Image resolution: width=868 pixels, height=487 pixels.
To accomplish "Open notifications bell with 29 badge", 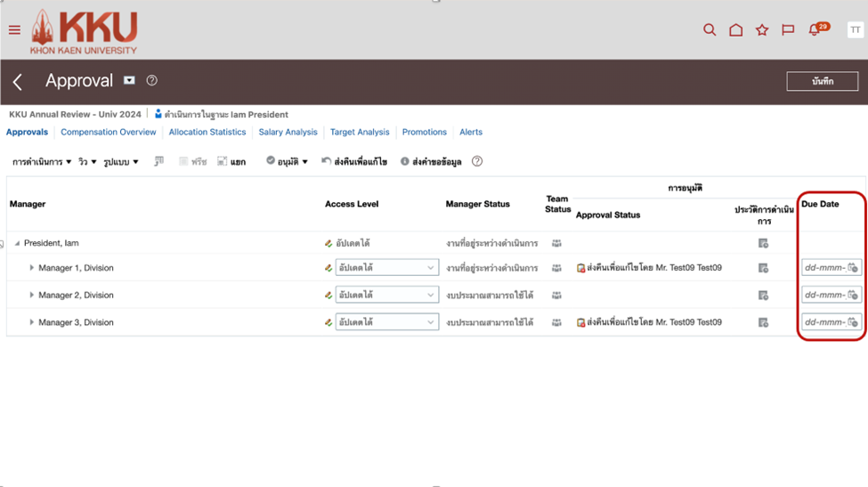I will (x=815, y=30).
